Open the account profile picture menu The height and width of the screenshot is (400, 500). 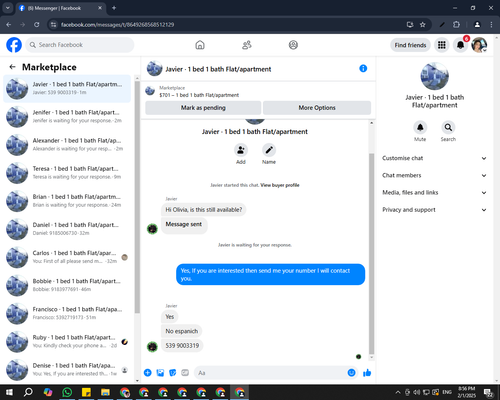(479, 45)
